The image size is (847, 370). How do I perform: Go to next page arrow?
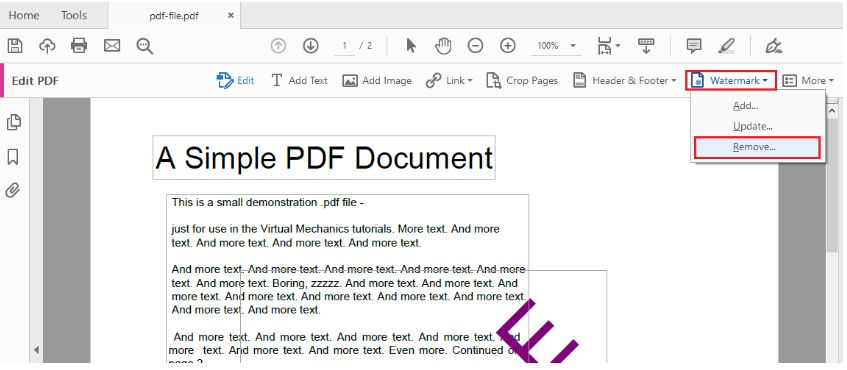click(x=310, y=46)
